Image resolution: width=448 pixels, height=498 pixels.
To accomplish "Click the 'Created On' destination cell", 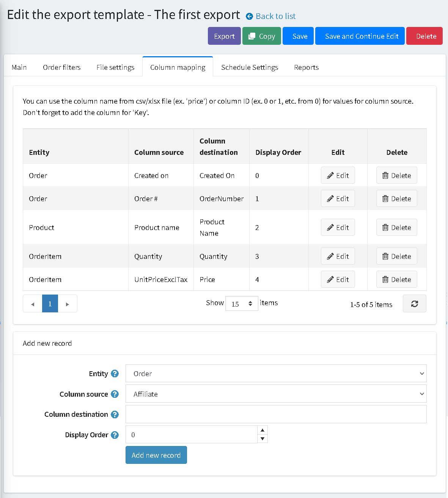I will (222, 175).
